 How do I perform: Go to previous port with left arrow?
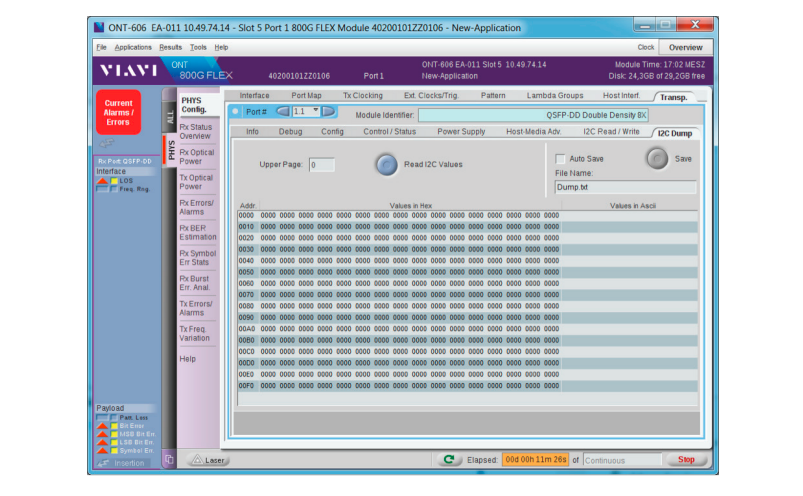coord(283,111)
